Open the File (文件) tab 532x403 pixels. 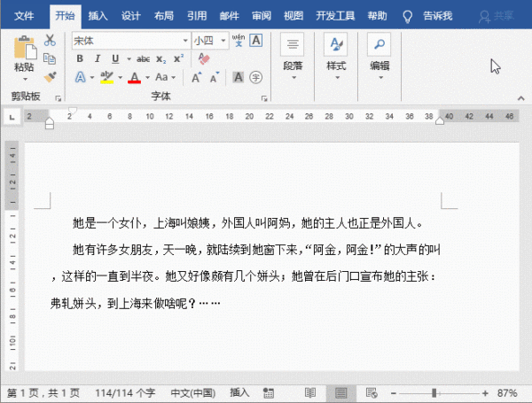tap(24, 16)
